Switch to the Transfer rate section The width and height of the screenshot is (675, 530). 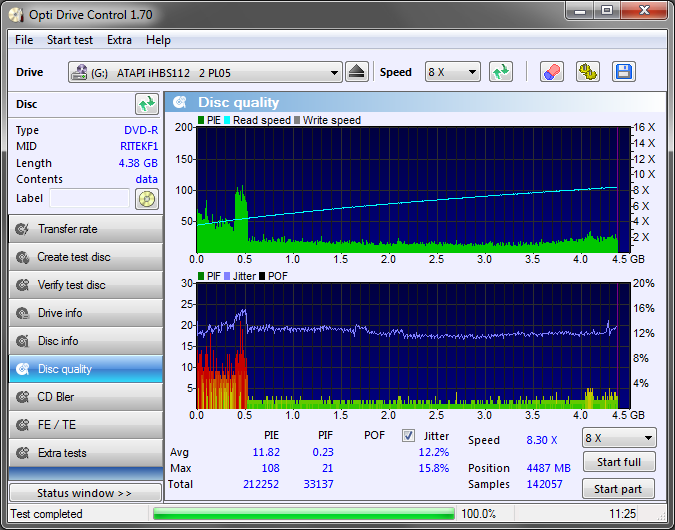click(x=86, y=229)
